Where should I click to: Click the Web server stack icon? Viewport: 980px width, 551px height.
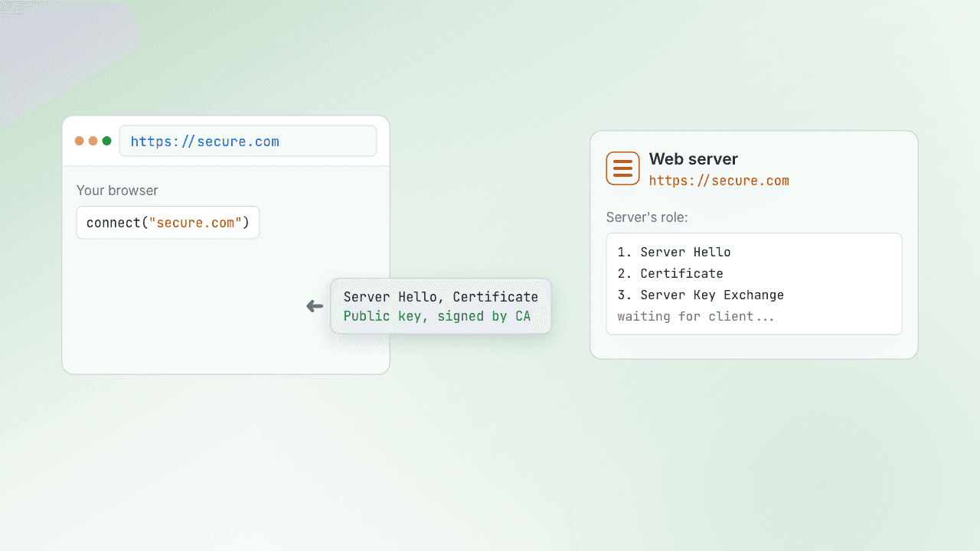[x=622, y=168]
